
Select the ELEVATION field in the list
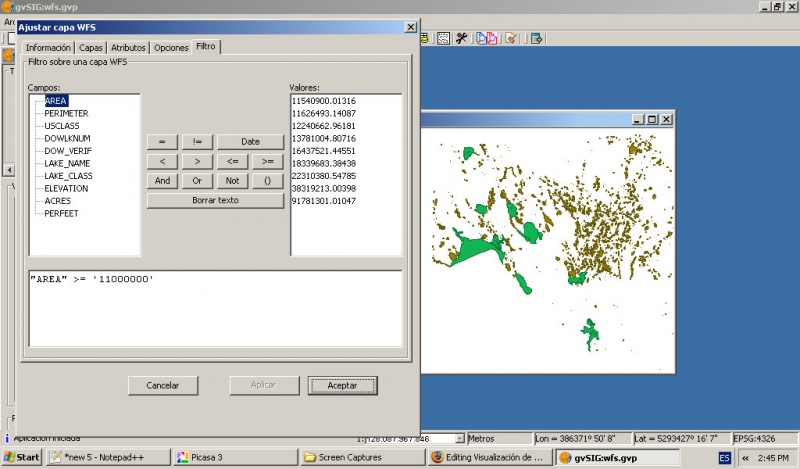pyautogui.click(x=66, y=188)
